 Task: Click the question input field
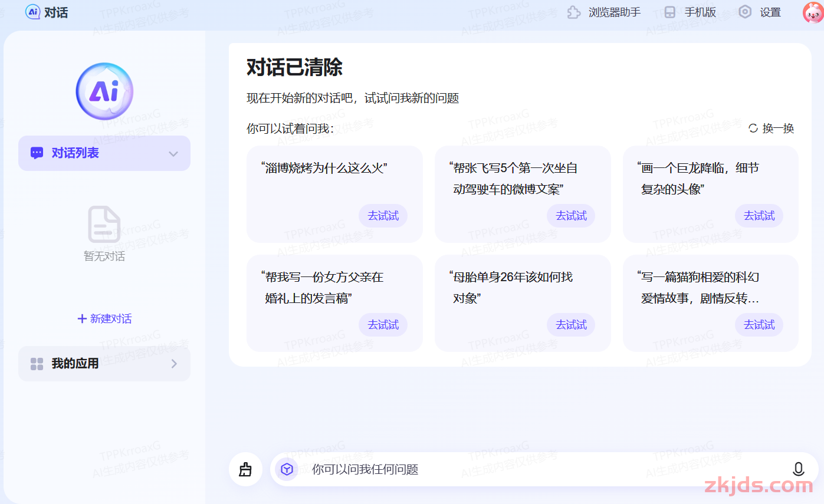tap(544, 469)
